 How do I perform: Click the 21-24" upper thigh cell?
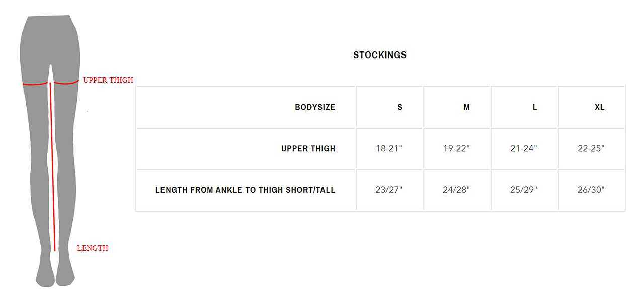(524, 149)
